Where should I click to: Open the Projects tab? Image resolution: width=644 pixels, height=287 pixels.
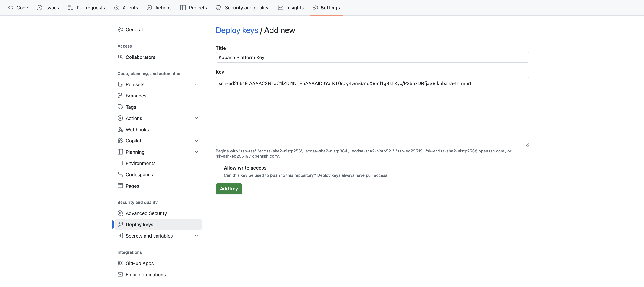click(194, 8)
